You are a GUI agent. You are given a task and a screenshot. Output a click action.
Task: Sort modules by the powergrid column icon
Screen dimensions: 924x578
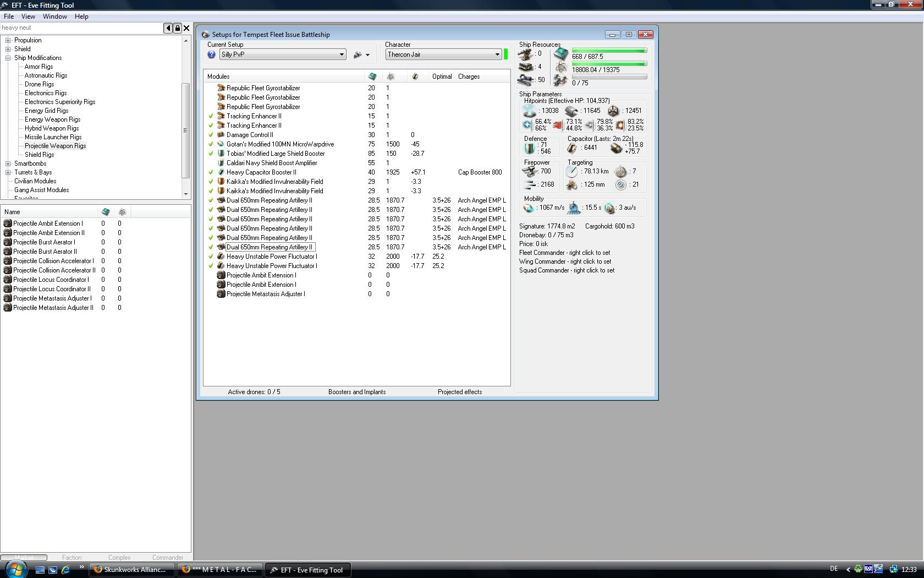391,77
